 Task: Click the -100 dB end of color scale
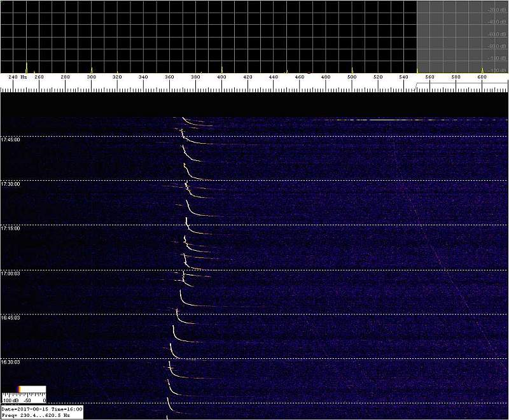click(8, 400)
